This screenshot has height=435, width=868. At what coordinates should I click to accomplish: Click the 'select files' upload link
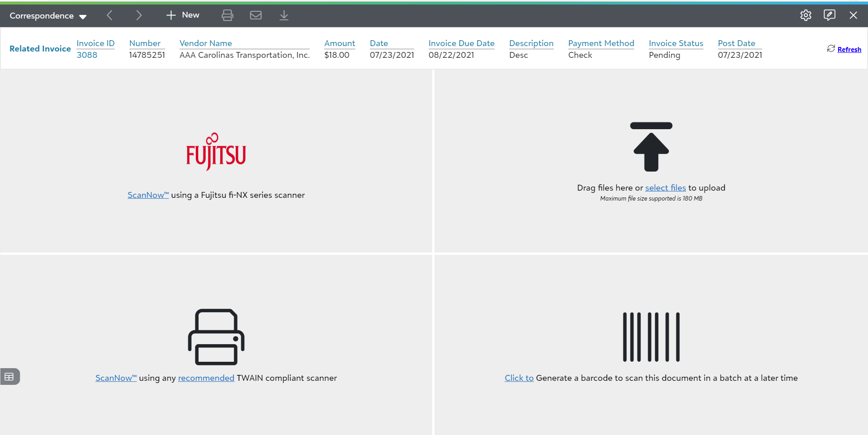coord(665,188)
